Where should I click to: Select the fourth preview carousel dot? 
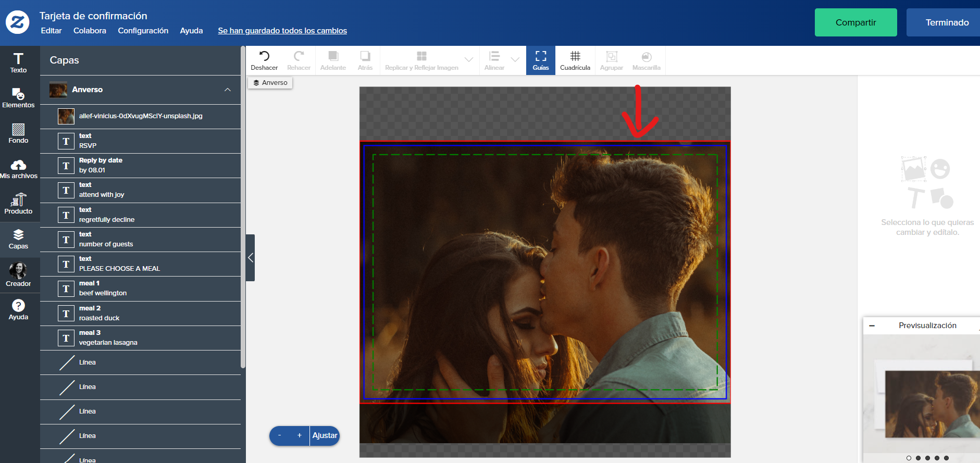click(937, 458)
